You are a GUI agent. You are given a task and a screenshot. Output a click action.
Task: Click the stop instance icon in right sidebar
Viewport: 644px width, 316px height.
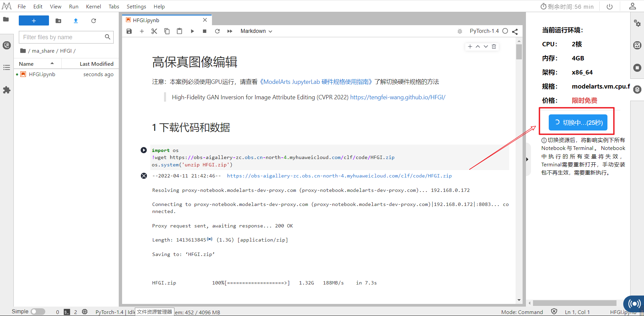[x=637, y=68]
